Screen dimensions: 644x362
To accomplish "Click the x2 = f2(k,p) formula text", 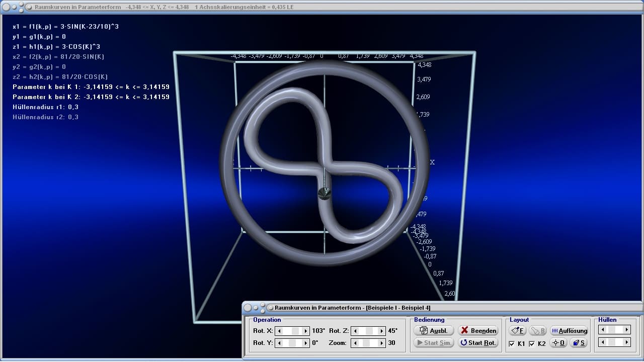I will (x=58, y=57).
